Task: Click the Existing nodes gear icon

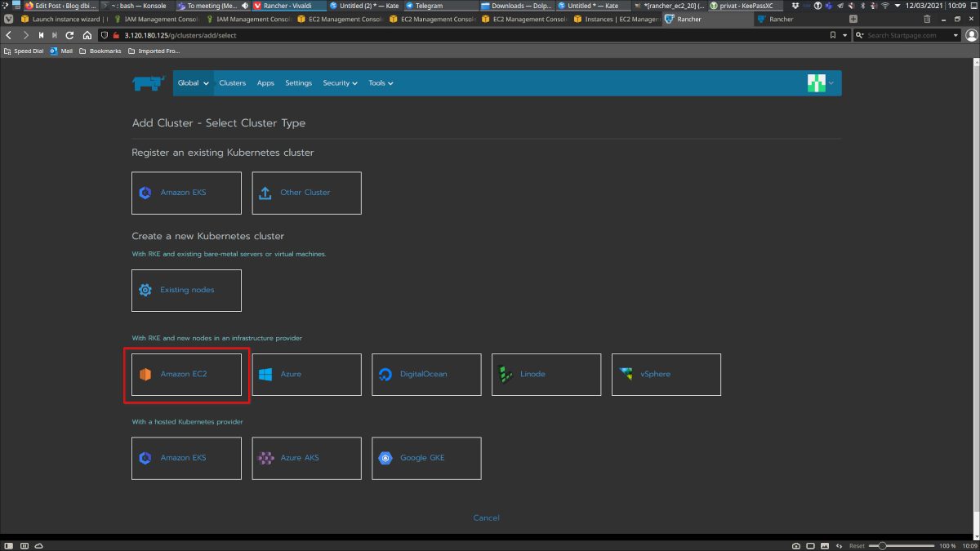Action: [145, 290]
